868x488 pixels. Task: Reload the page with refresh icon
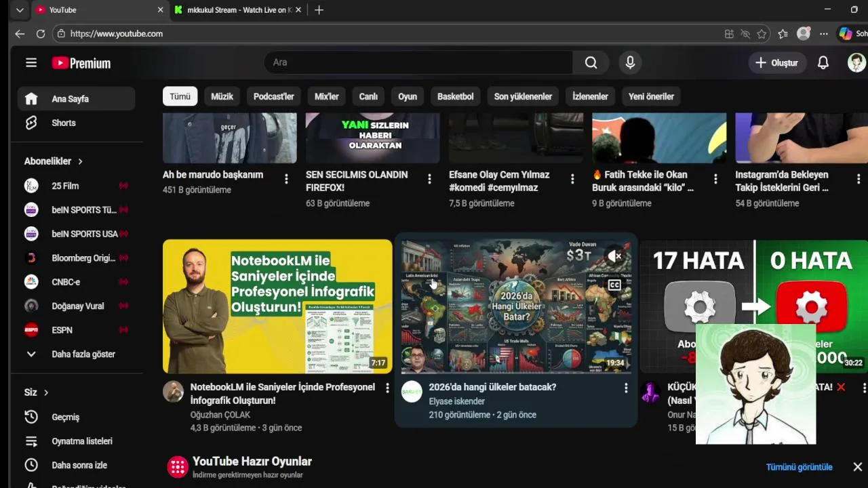click(x=41, y=34)
